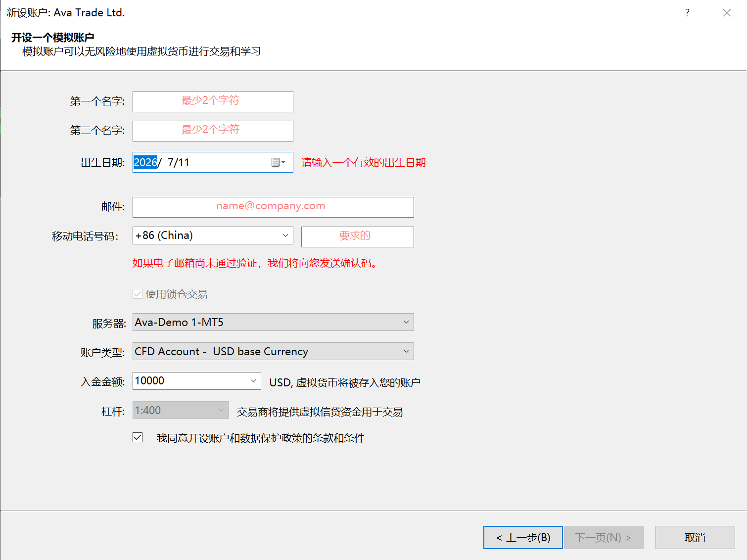Click the 第一个名字 field label
Image resolution: width=747 pixels, height=560 pixels.
click(97, 101)
